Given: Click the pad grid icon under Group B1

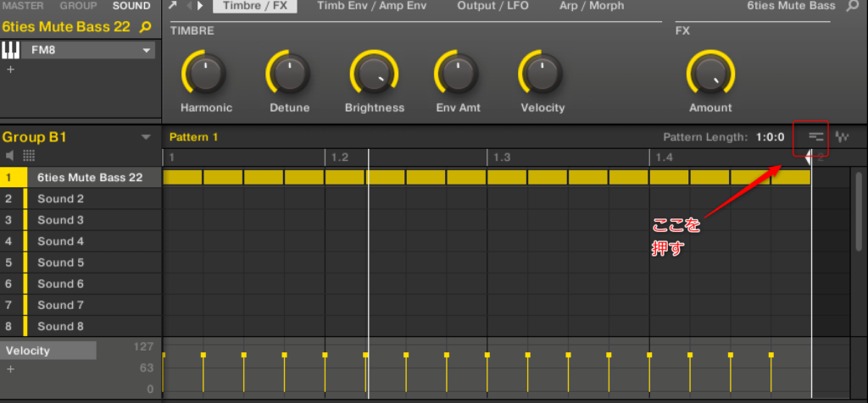Looking at the screenshot, I should pyautogui.click(x=29, y=156).
